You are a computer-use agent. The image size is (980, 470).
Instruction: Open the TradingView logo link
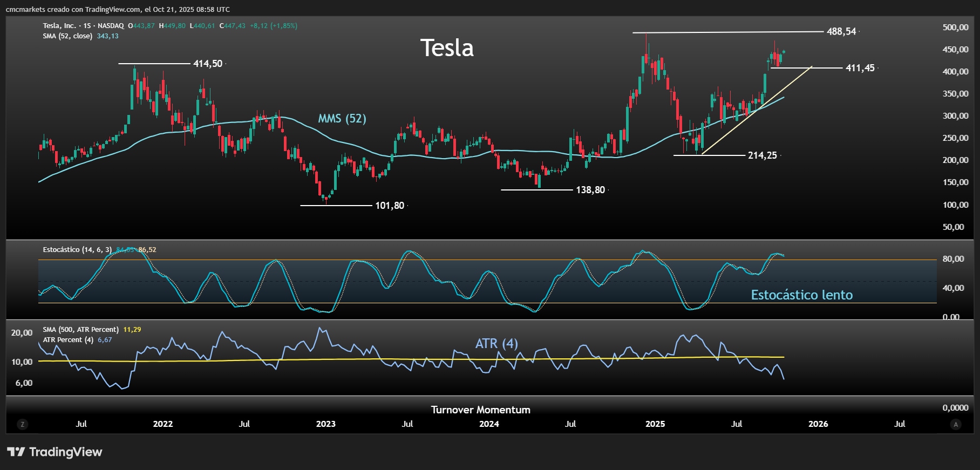[x=55, y=452]
